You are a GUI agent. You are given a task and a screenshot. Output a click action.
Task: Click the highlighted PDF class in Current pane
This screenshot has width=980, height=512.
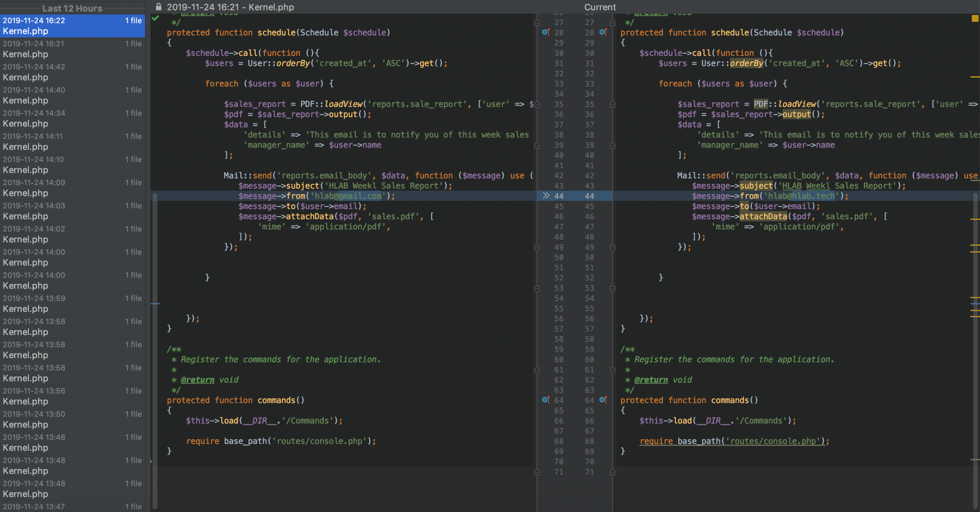pos(761,104)
